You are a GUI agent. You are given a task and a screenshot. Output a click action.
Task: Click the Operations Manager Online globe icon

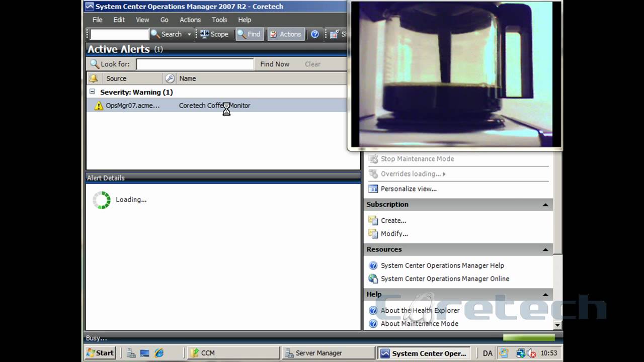(373, 279)
